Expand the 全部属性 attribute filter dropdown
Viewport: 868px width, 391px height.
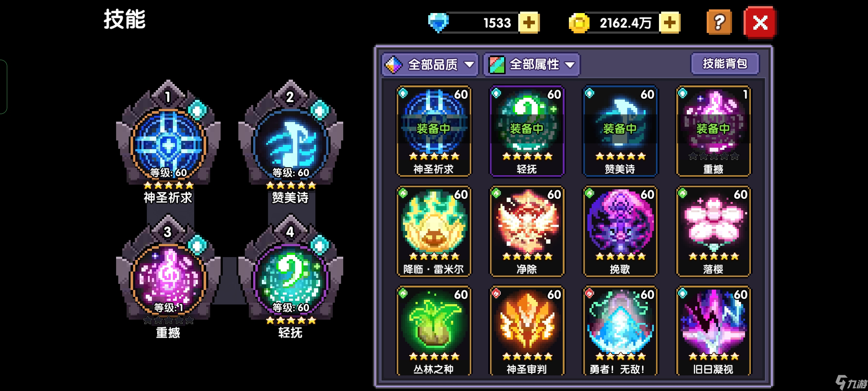click(532, 65)
